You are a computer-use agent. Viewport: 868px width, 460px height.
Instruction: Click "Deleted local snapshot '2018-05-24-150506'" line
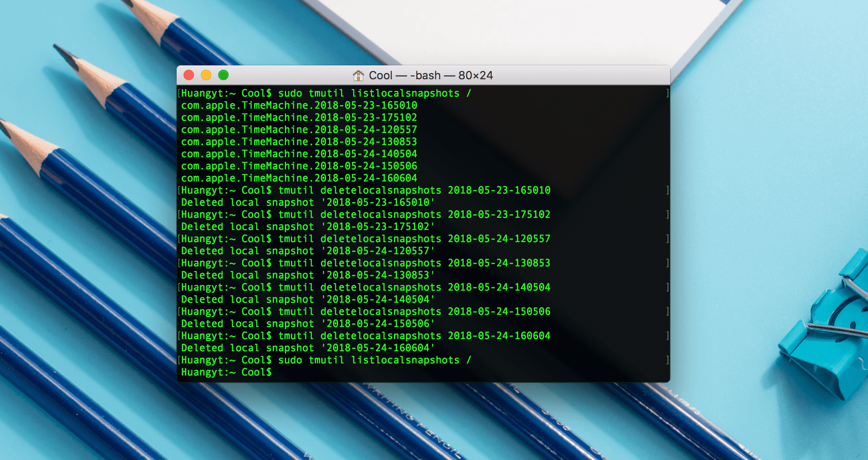(x=308, y=324)
